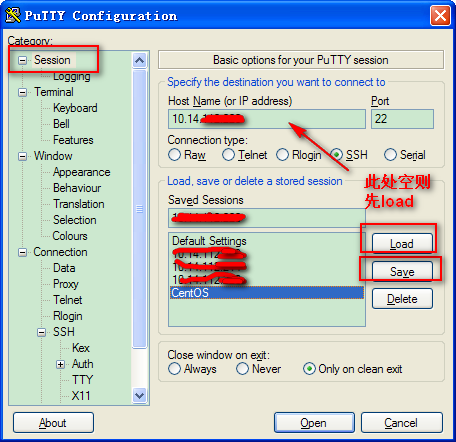This screenshot has width=456, height=442.
Task: Open Features settings
Action: click(x=73, y=140)
